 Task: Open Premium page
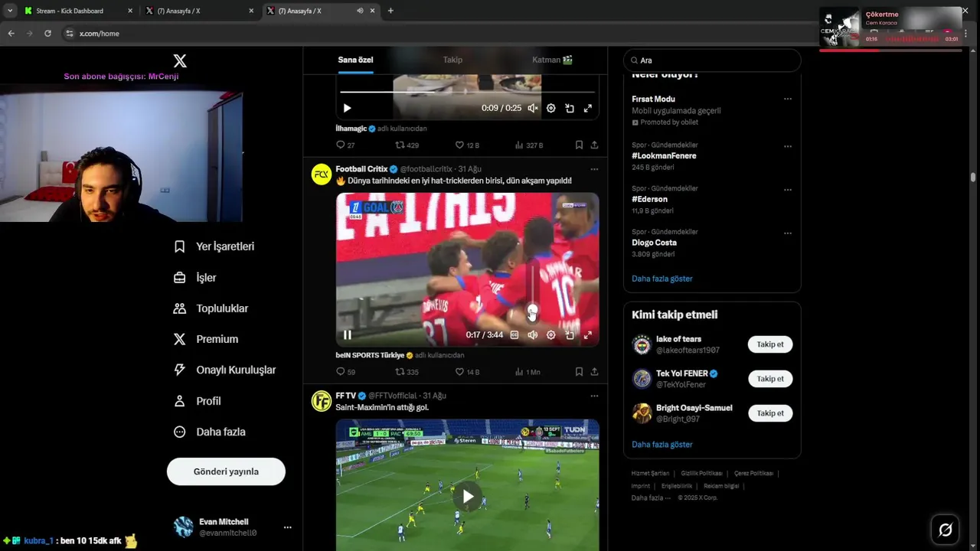coord(206,339)
